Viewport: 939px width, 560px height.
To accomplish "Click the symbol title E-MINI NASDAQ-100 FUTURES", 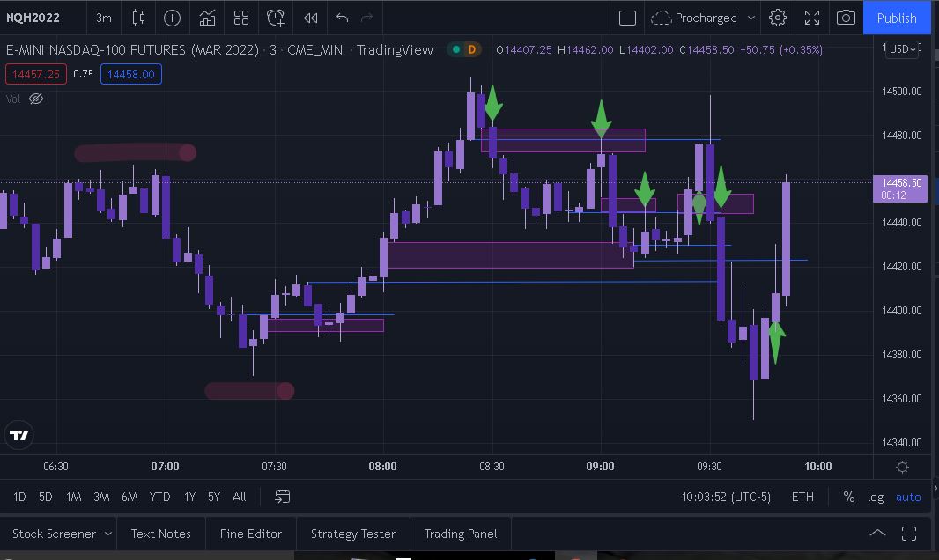I will click(x=133, y=49).
